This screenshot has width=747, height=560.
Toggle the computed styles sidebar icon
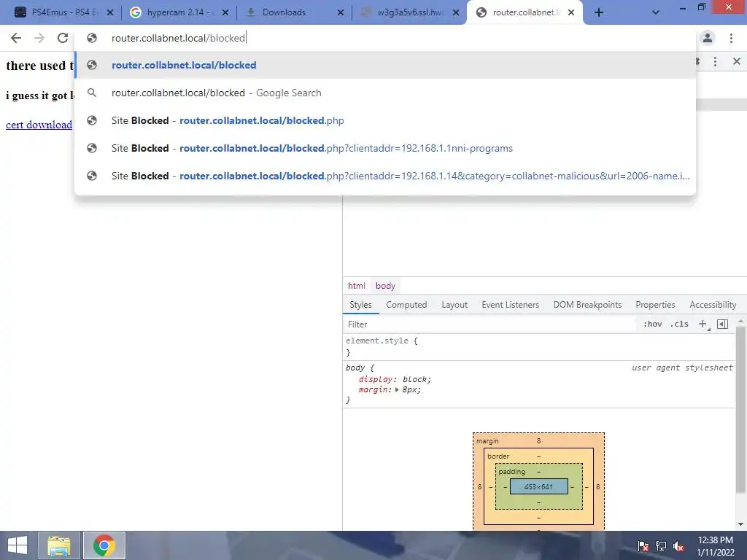click(x=722, y=324)
